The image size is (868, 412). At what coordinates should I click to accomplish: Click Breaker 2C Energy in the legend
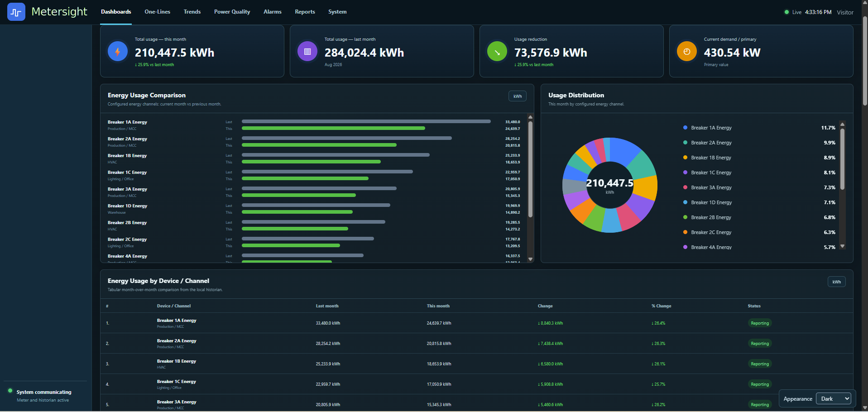711,232
